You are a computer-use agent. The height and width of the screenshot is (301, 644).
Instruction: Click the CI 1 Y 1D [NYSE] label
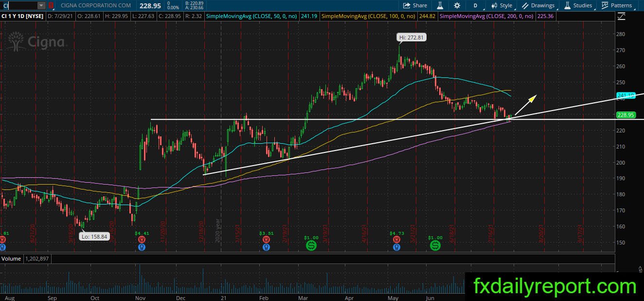tap(23, 16)
